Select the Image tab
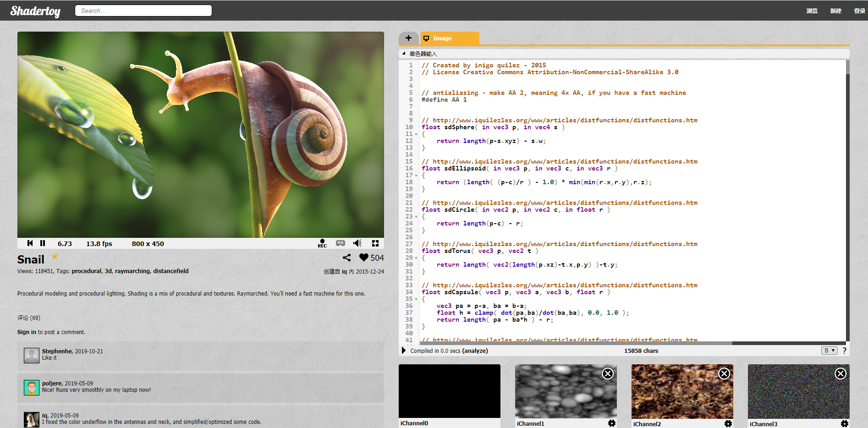The image size is (868, 428). [450, 38]
